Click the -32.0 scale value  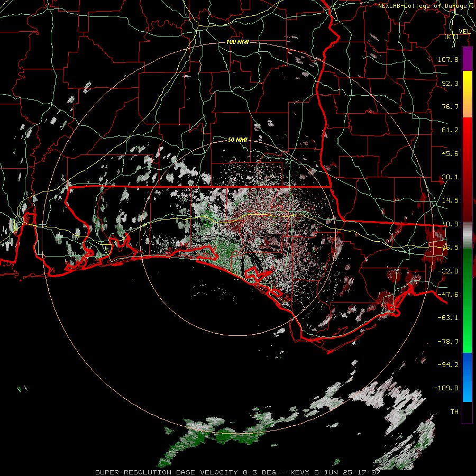click(448, 271)
